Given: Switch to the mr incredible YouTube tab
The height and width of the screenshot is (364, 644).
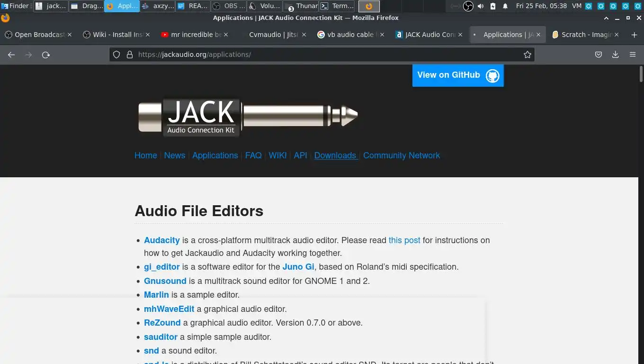Looking at the screenshot, I should (x=194, y=35).
